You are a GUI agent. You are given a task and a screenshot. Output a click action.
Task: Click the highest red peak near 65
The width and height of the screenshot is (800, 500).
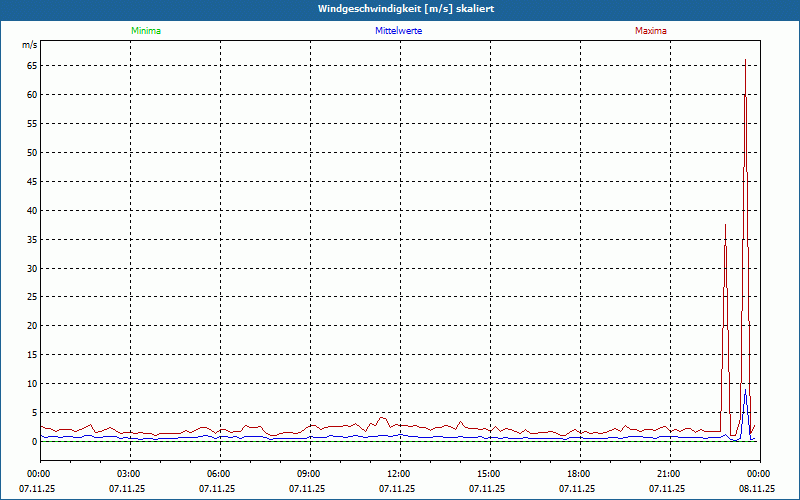(x=745, y=60)
